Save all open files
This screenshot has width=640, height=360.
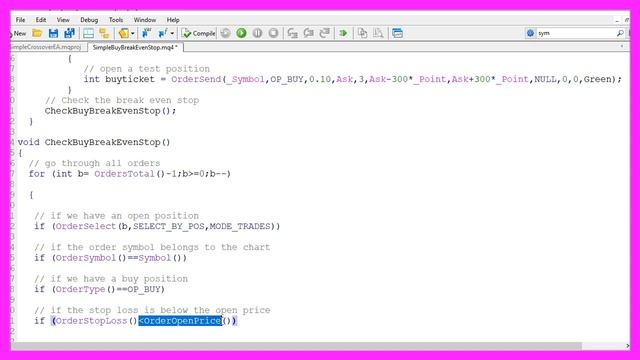[69, 33]
